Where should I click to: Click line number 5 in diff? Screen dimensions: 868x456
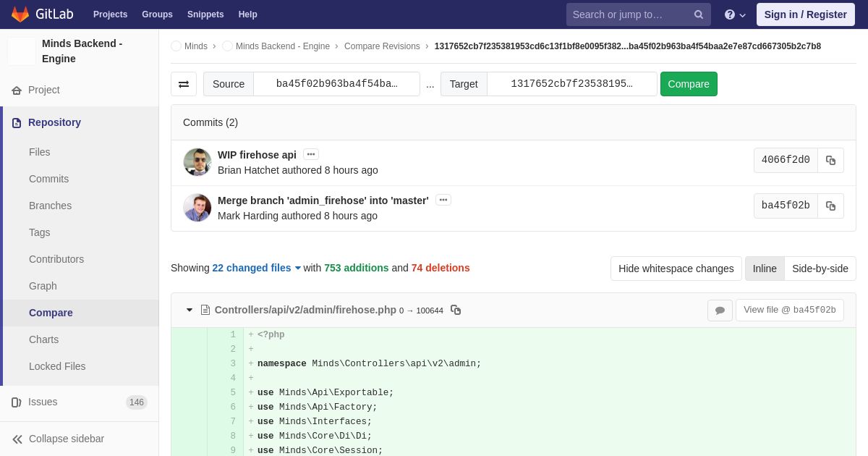(233, 393)
